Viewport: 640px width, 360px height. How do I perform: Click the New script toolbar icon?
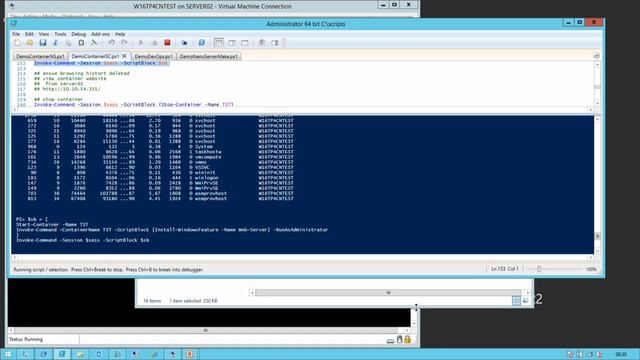(17, 43)
